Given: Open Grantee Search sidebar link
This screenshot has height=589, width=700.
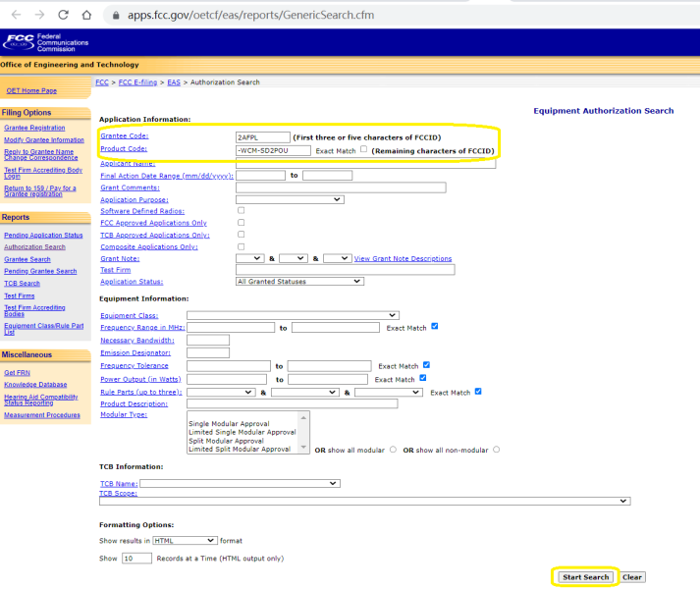Looking at the screenshot, I should 27,259.
